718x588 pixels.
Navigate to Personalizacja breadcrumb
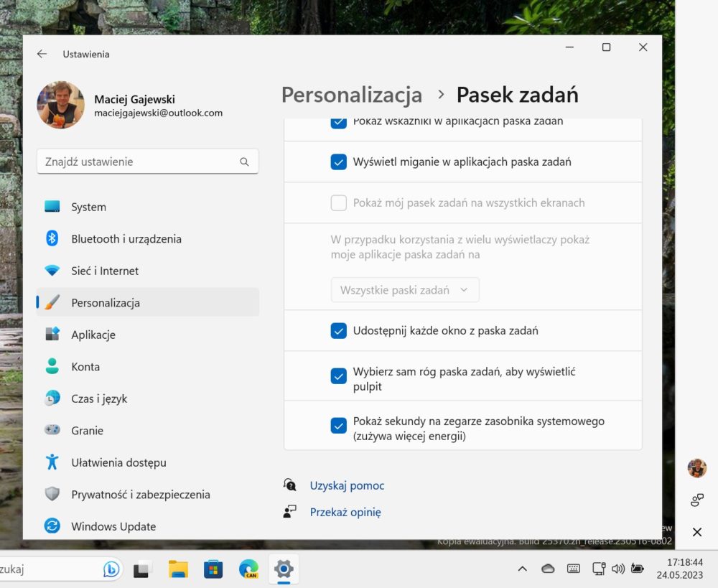[352, 95]
